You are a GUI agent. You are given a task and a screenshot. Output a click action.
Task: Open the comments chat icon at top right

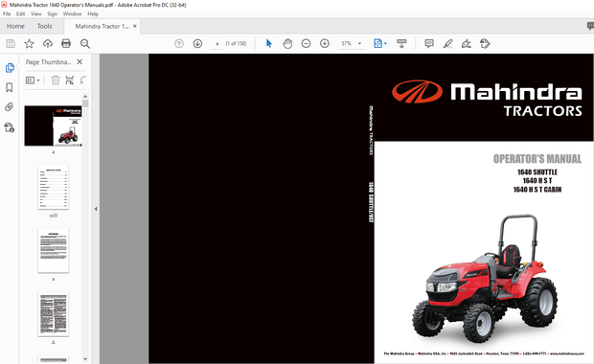590,26
